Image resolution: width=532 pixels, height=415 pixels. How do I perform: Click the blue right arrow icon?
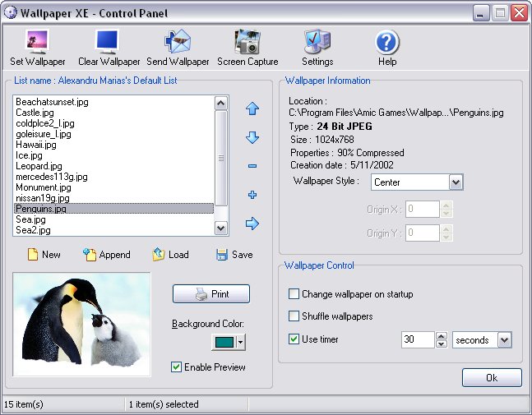[252, 223]
